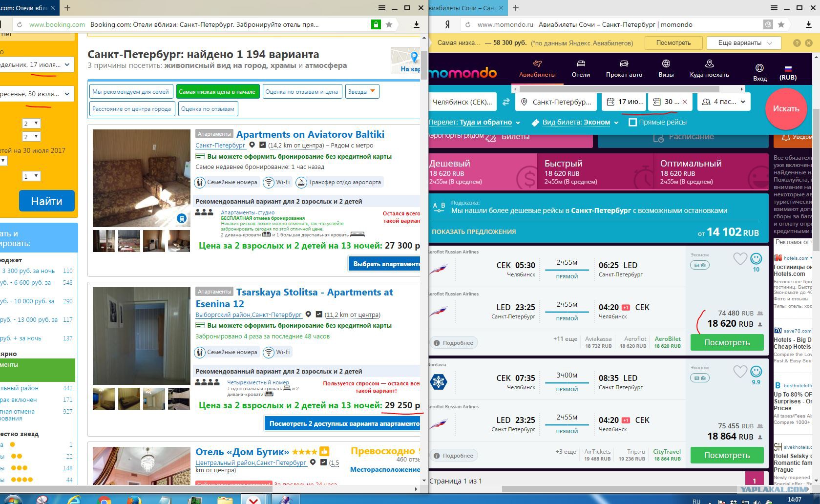820x504 pixels.
Task: Click the momondo logo
Action: click(463, 73)
